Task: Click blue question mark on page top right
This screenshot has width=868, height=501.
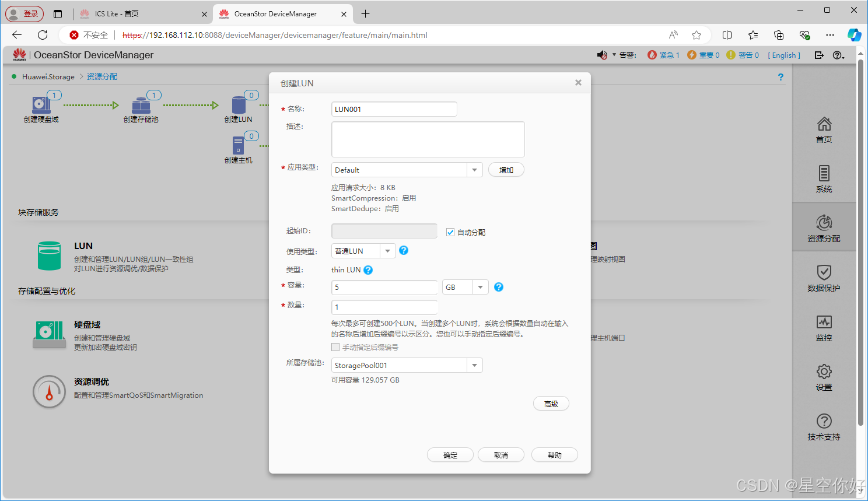Action: [x=780, y=77]
